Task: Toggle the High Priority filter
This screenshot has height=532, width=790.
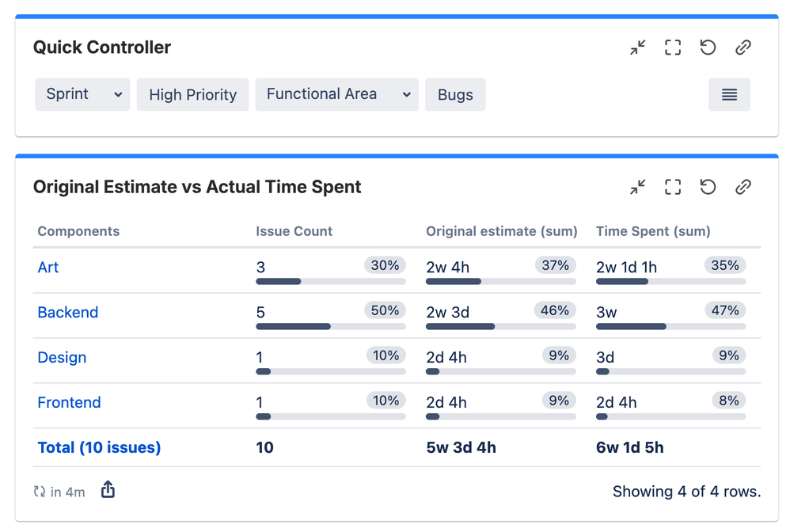Action: [x=192, y=94]
